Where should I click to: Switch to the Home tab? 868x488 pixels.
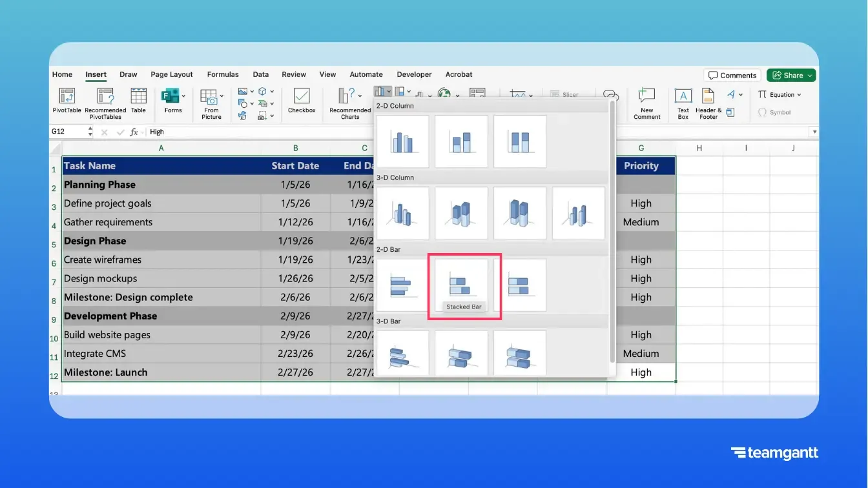[62, 74]
